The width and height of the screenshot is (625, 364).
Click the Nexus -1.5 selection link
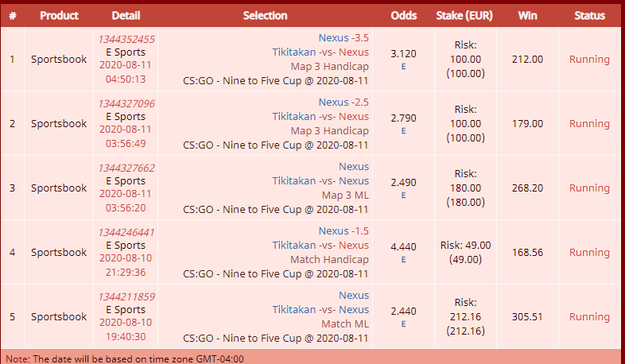[344, 231]
